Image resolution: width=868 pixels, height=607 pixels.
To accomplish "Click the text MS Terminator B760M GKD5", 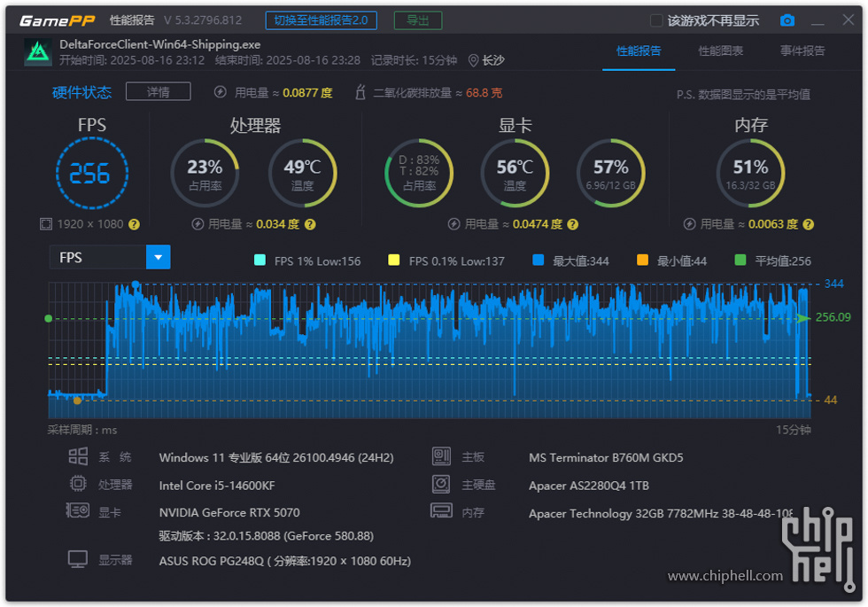I will [x=606, y=458].
